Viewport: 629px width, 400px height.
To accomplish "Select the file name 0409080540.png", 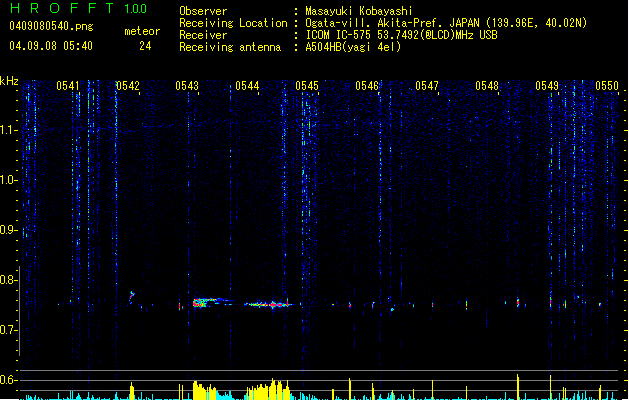I will (51, 26).
